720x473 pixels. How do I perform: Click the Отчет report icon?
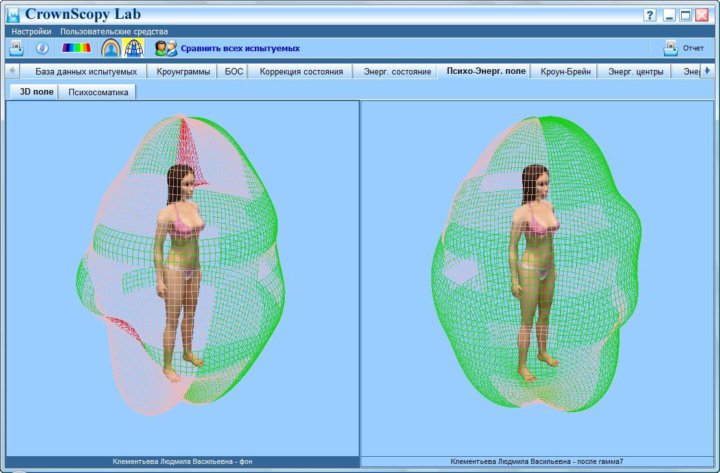point(671,48)
